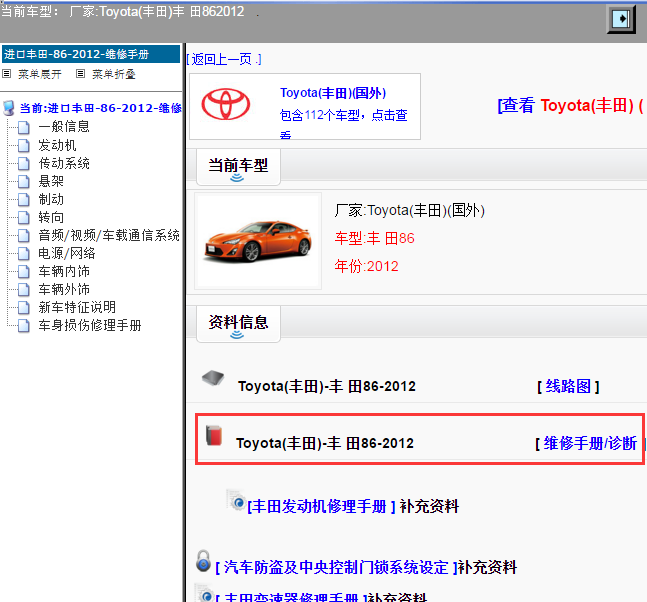The height and width of the screenshot is (602, 647).
Task: Click Toyota(丰田)-丰 田86-2012 title in 线路图 row
Action: pyautogui.click(x=327, y=387)
